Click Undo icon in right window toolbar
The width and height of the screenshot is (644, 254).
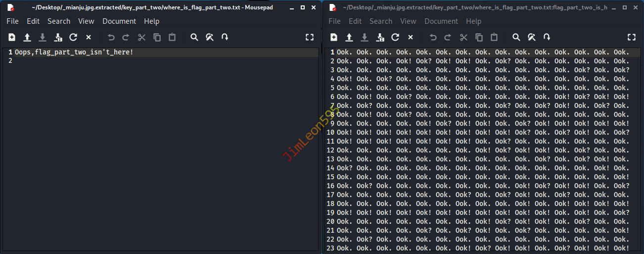coord(433,37)
